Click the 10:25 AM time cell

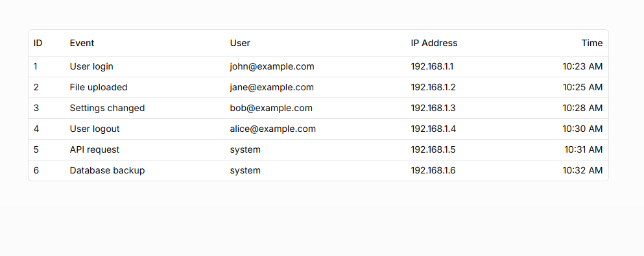click(x=582, y=87)
